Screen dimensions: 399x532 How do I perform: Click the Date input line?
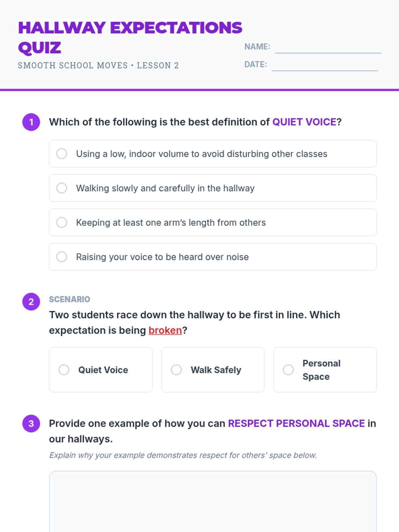325,65
